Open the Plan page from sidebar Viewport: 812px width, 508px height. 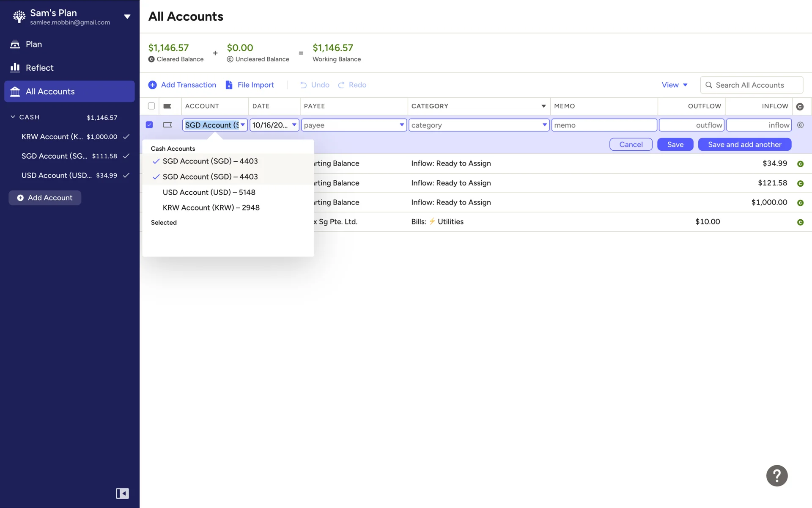pos(34,44)
